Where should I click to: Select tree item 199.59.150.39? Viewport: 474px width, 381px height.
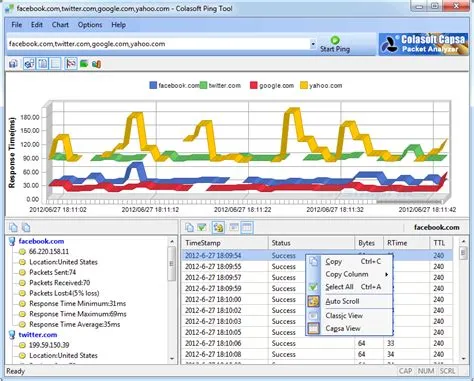(49, 345)
